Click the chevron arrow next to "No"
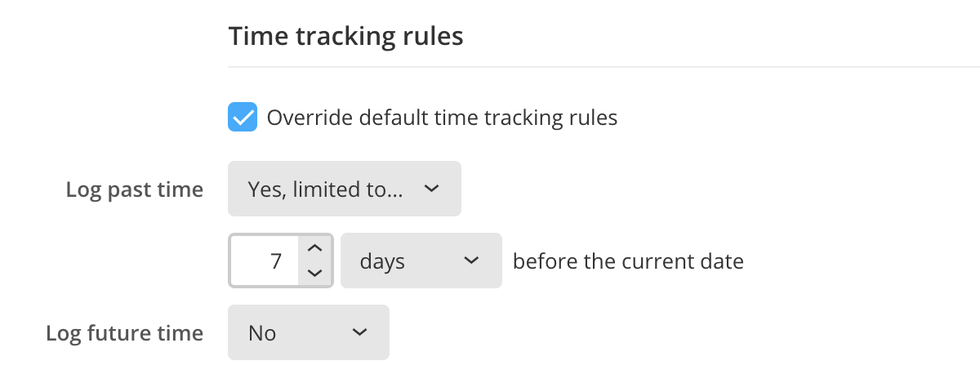980x392 pixels. pos(359,333)
